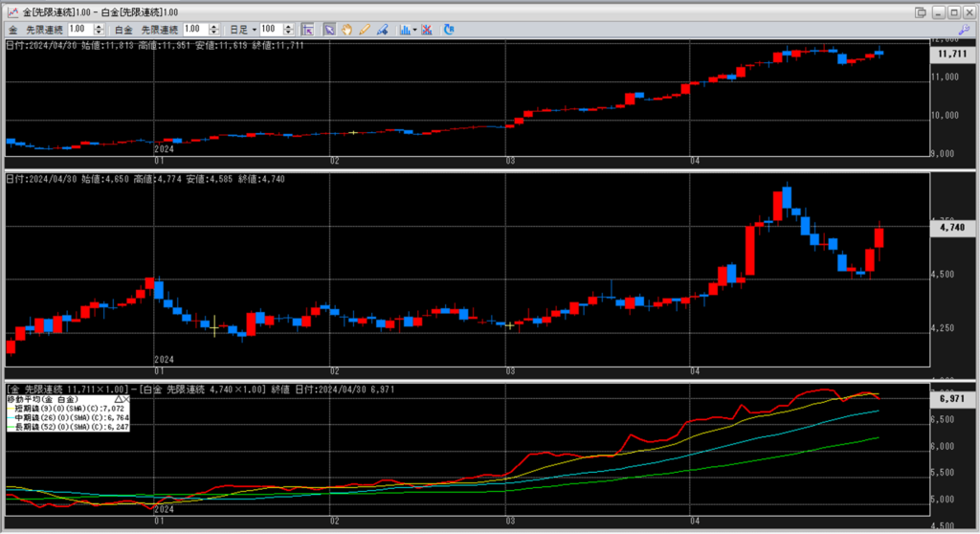Pick the orange pencil drawing tool
This screenshot has height=534, width=980.
point(365,30)
